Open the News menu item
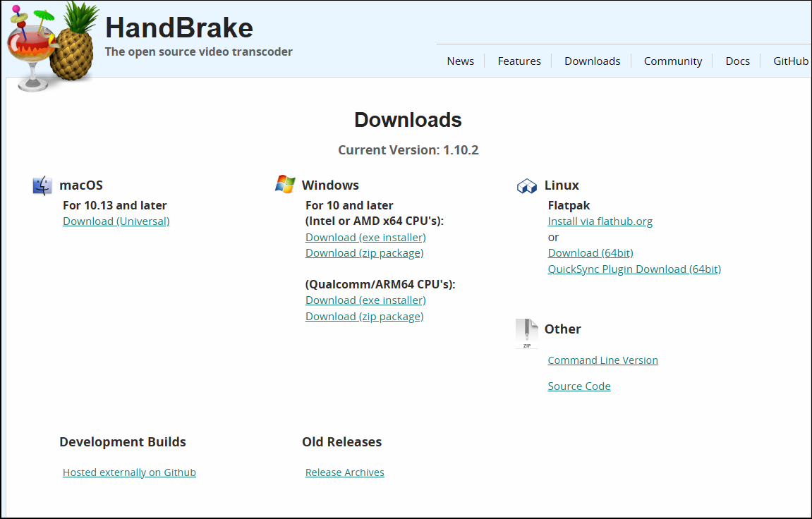The width and height of the screenshot is (812, 519). coord(460,61)
